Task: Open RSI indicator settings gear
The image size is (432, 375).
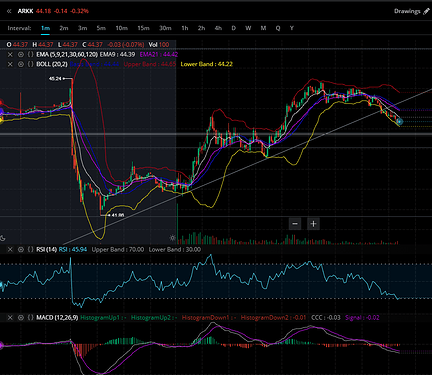Action: (21, 249)
